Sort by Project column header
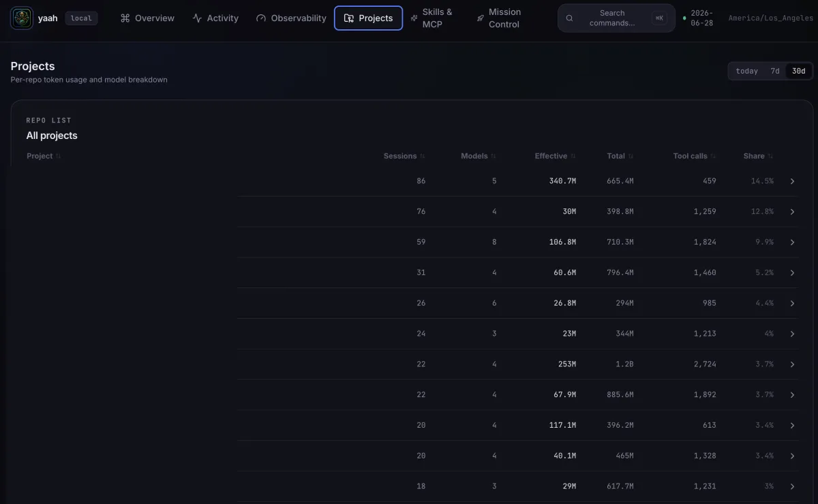Image resolution: width=818 pixels, height=504 pixels. pos(44,156)
